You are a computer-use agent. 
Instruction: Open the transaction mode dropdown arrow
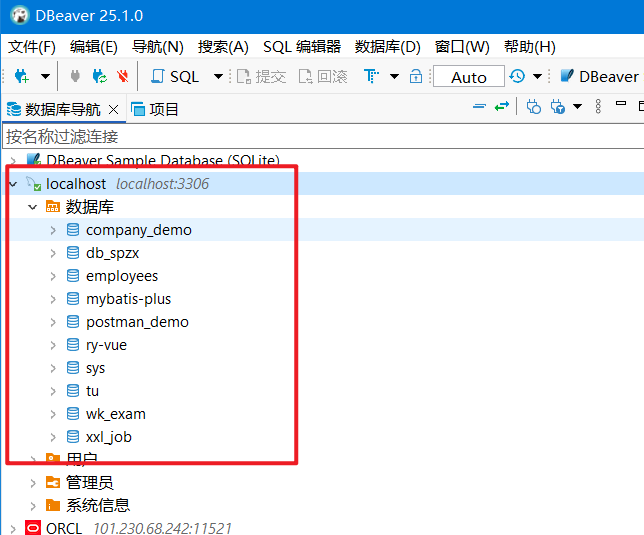(394, 76)
